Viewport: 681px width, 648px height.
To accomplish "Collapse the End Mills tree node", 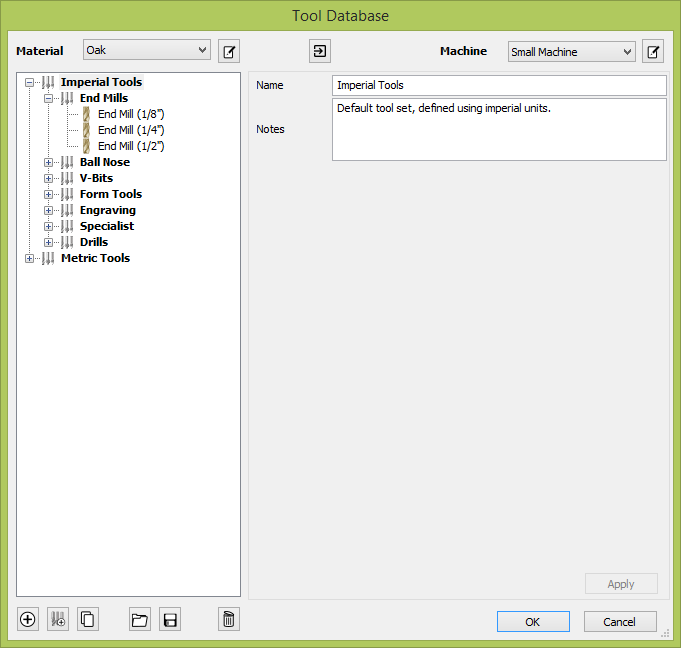I will pos(48,99).
